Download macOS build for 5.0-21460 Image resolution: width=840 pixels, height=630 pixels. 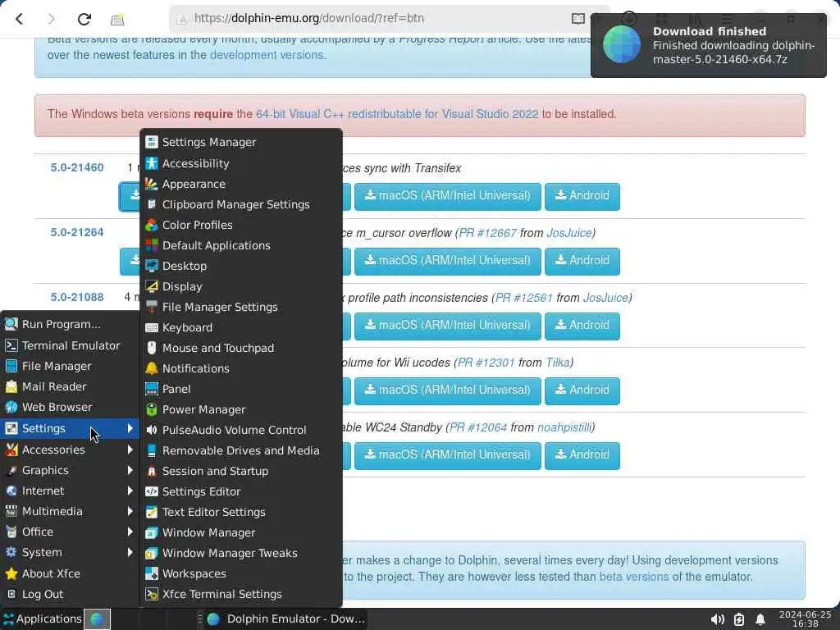pyautogui.click(x=447, y=196)
